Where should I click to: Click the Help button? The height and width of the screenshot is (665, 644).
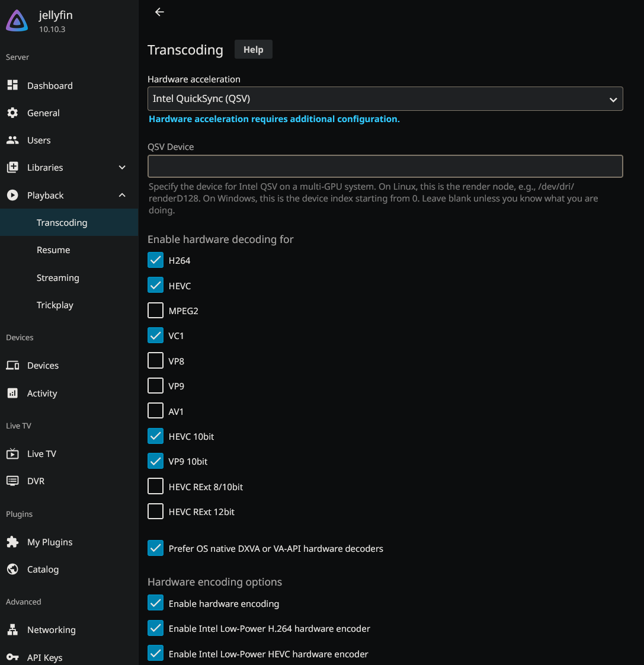253,50
